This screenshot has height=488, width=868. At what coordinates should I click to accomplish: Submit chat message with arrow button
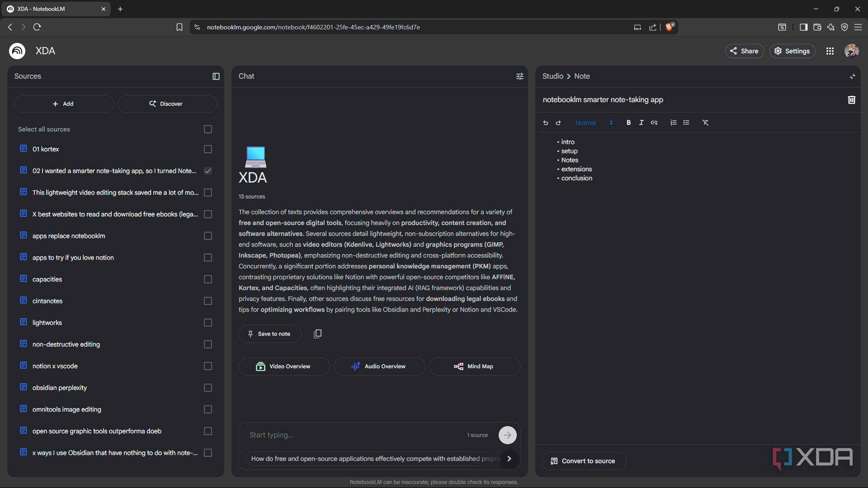point(508,435)
